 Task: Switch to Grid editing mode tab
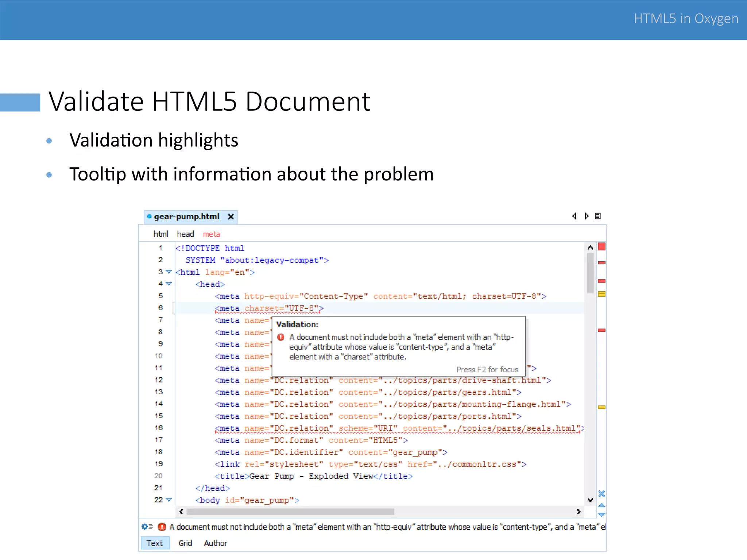(185, 543)
